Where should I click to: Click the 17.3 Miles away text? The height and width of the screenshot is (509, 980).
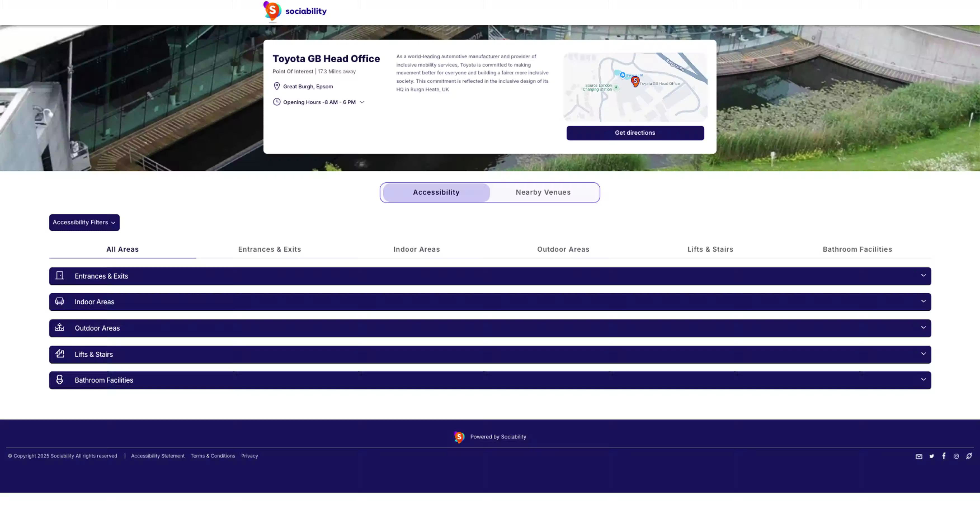[x=337, y=72]
